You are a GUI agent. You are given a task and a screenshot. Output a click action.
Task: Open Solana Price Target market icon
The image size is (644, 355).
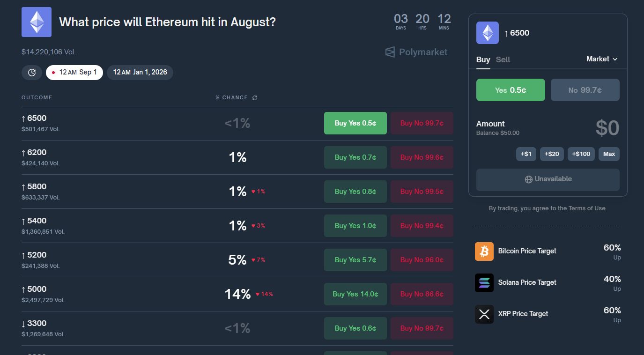484,283
